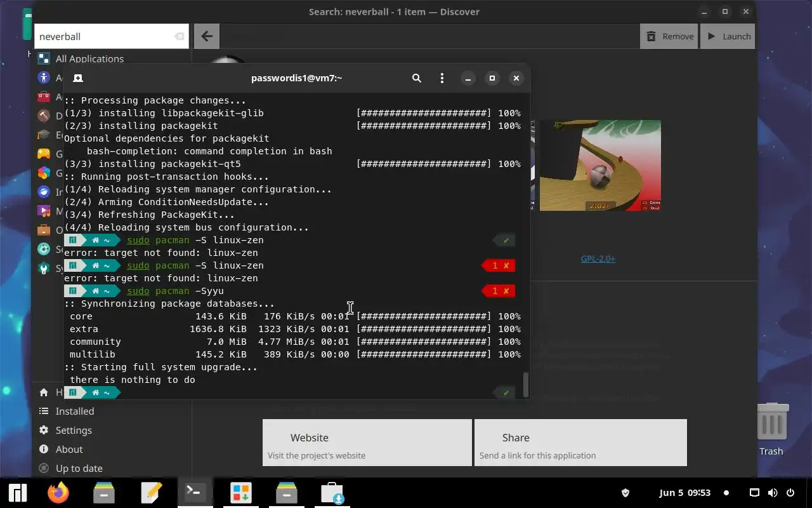Open the terminal search icon
The height and width of the screenshot is (508, 812).
coord(417,78)
